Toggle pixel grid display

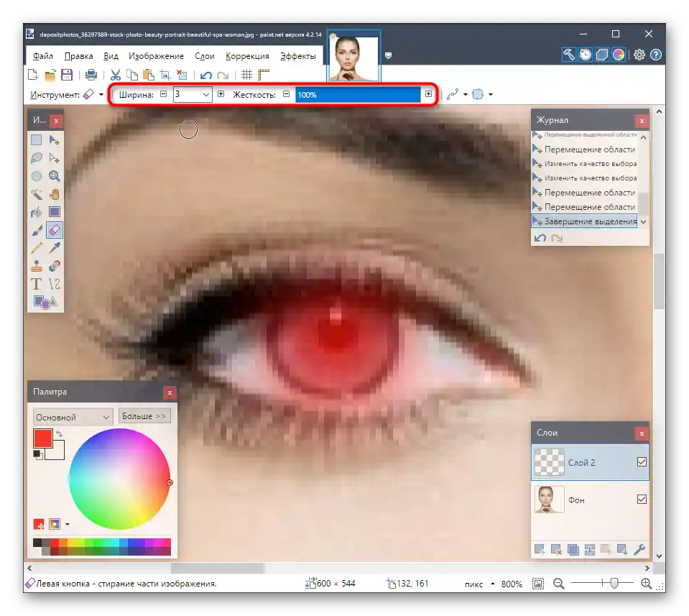pyautogui.click(x=247, y=75)
